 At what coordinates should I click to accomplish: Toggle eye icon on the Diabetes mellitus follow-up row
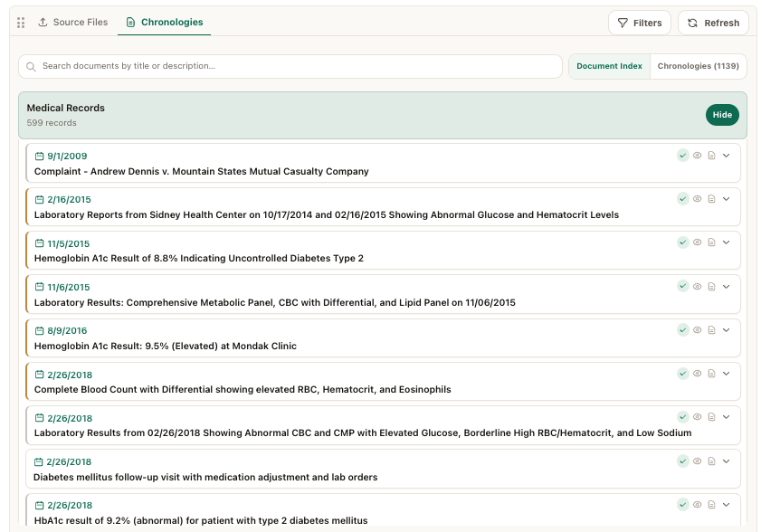698,461
